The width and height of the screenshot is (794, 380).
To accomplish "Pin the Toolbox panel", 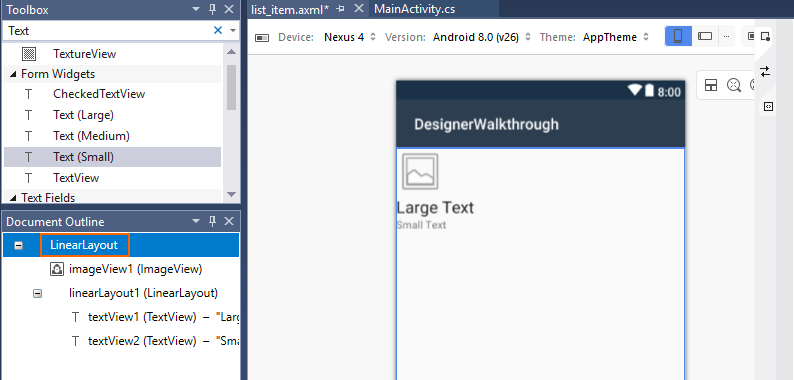I will [213, 9].
